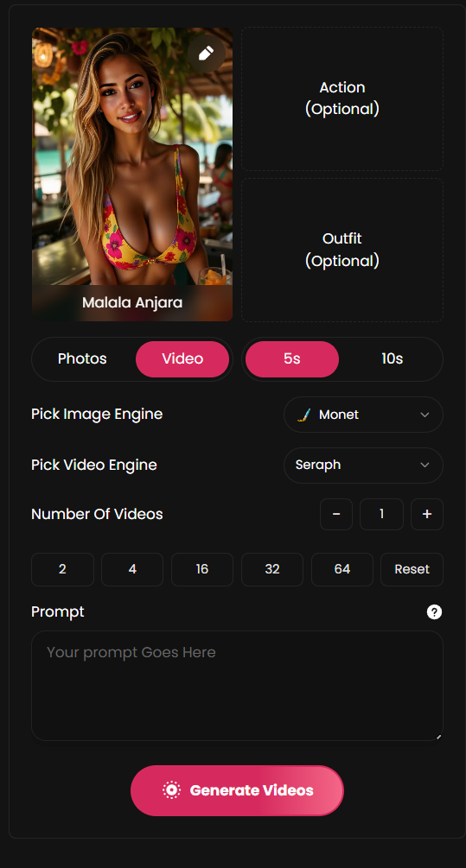Click the minus button for number of videos
466x868 pixels.
click(x=335, y=514)
